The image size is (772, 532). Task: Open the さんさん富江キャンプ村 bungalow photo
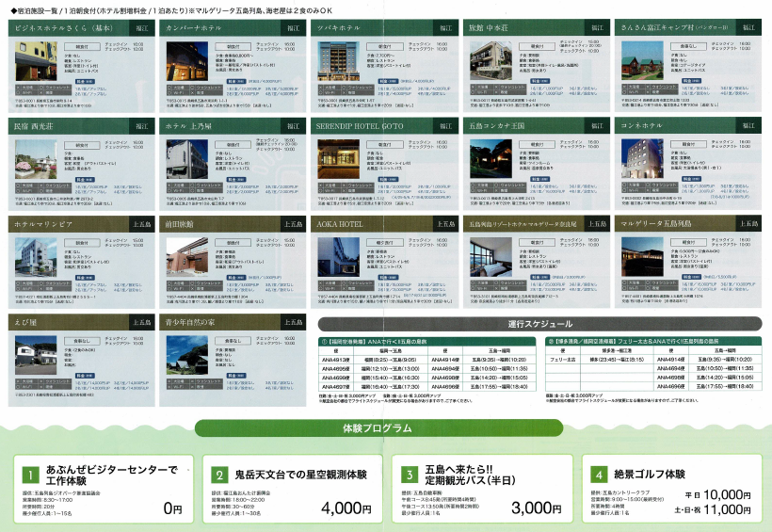pyautogui.click(x=642, y=61)
